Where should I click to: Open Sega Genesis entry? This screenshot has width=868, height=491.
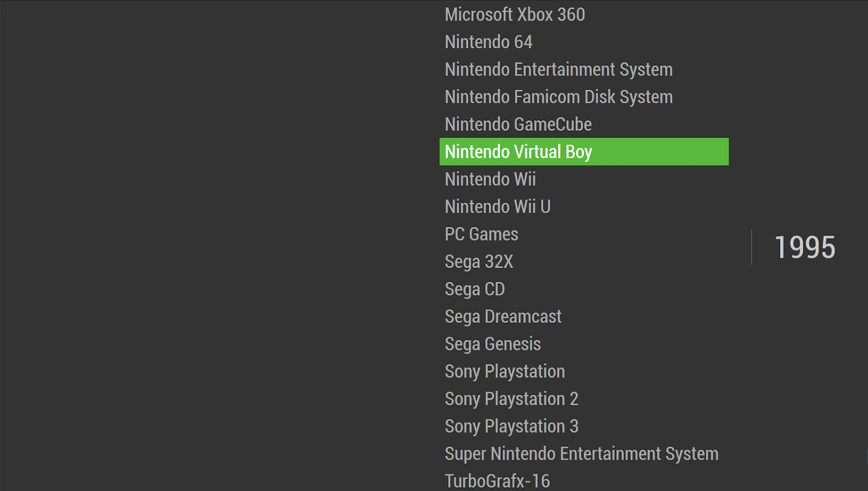coord(493,344)
